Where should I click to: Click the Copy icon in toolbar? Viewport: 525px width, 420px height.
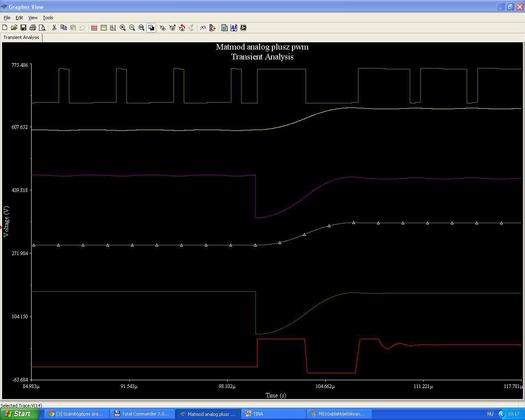point(64,27)
